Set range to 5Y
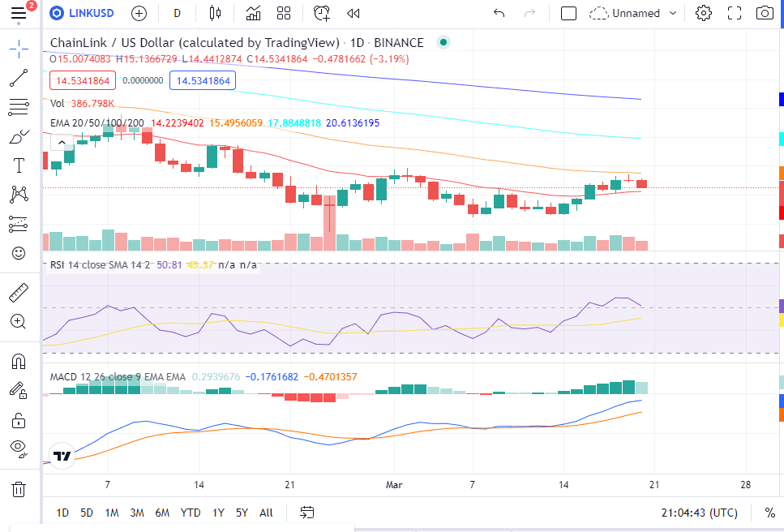Image resolution: width=784 pixels, height=532 pixels. tap(242, 513)
